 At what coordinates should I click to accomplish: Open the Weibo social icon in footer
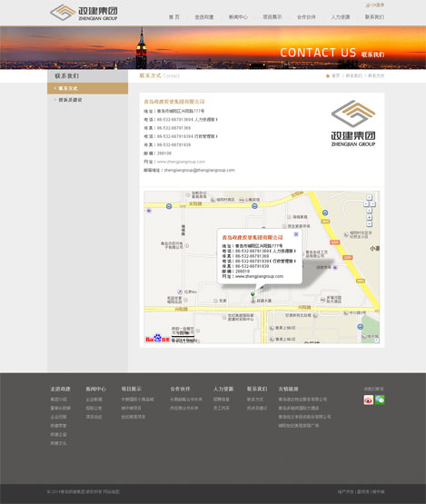(369, 400)
